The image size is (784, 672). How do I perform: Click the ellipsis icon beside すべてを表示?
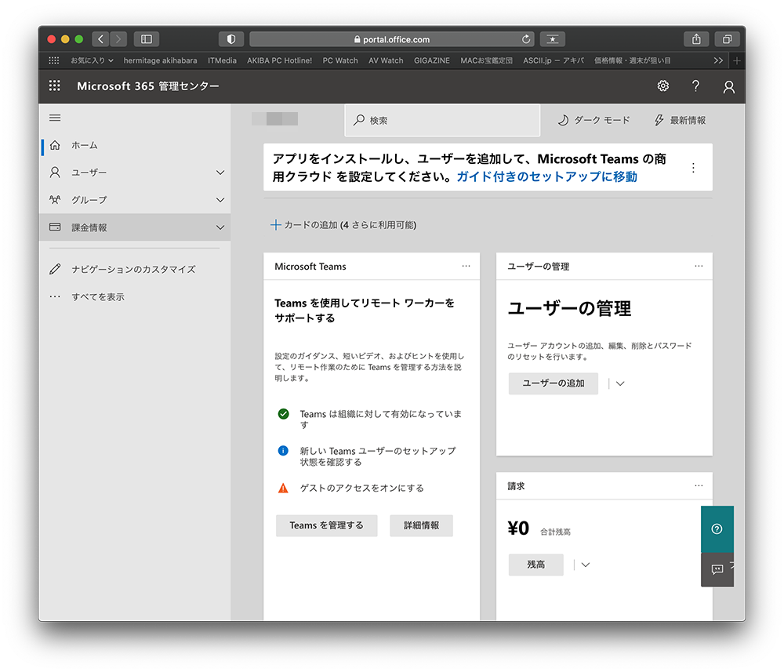55,297
